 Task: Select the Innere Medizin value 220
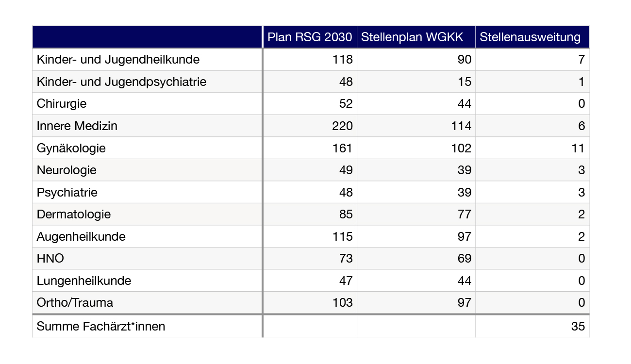click(x=341, y=126)
